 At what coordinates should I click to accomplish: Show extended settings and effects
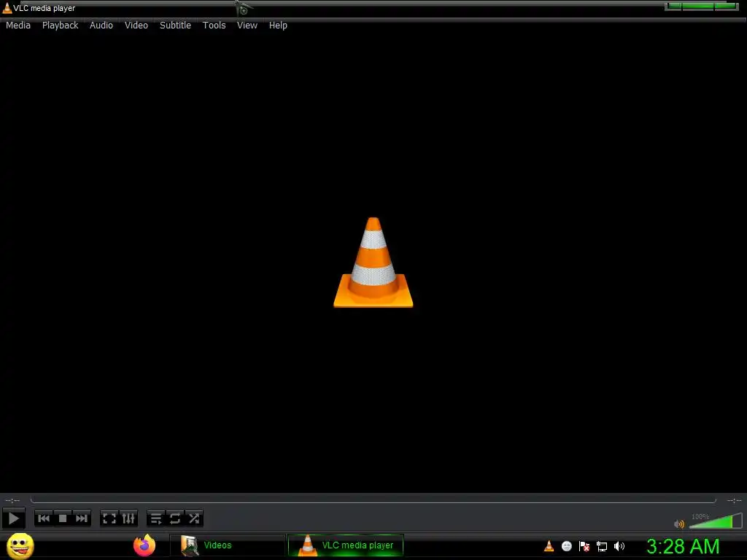coord(128,518)
